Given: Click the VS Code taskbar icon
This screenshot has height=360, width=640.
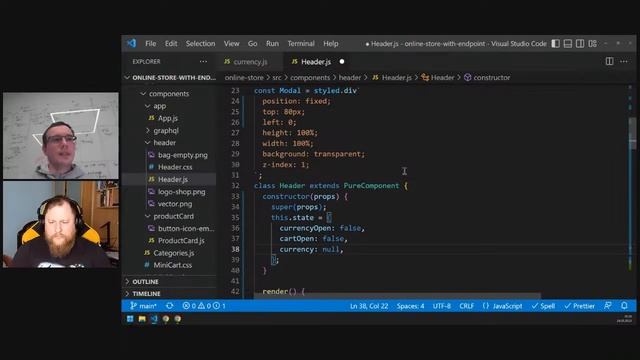Looking at the screenshot, I should click(154, 319).
